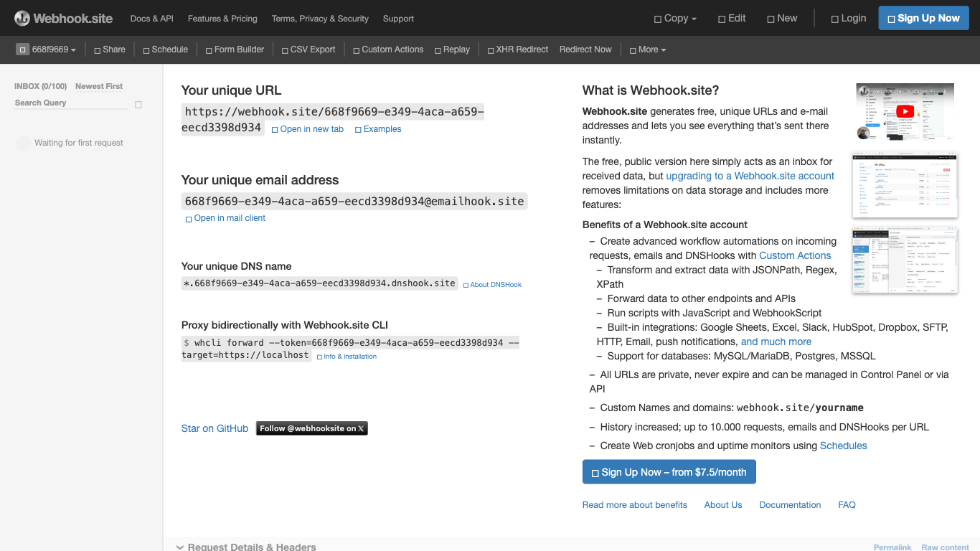Toggle Newest First sort order
980x551 pixels.
click(99, 86)
